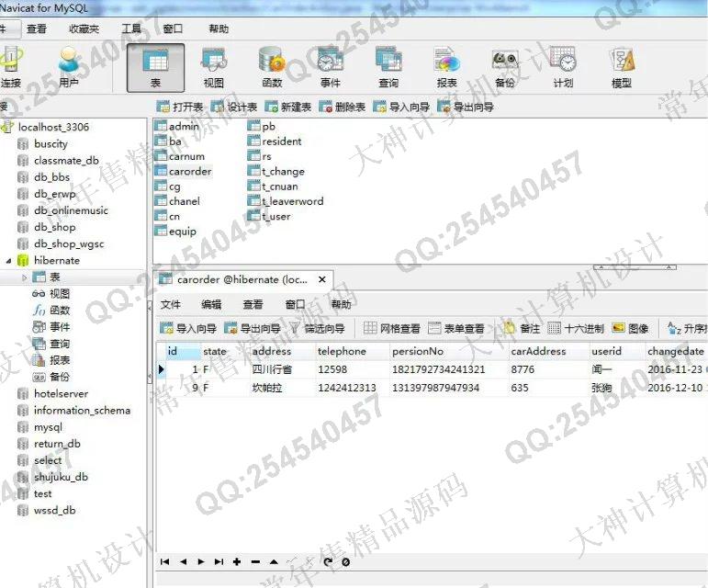Click 导出向导 in the carorder tab toolbar
The image size is (708, 588).
pyautogui.click(x=253, y=328)
